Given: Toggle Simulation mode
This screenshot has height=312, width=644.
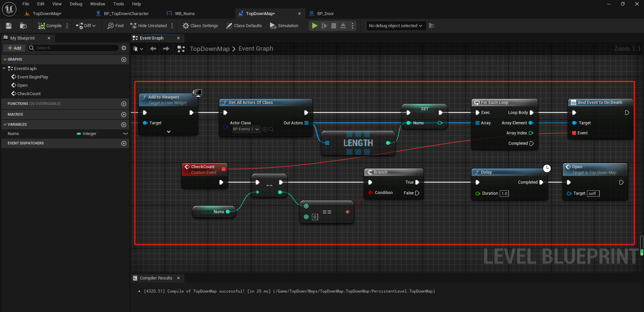Looking at the screenshot, I should tap(284, 26).
